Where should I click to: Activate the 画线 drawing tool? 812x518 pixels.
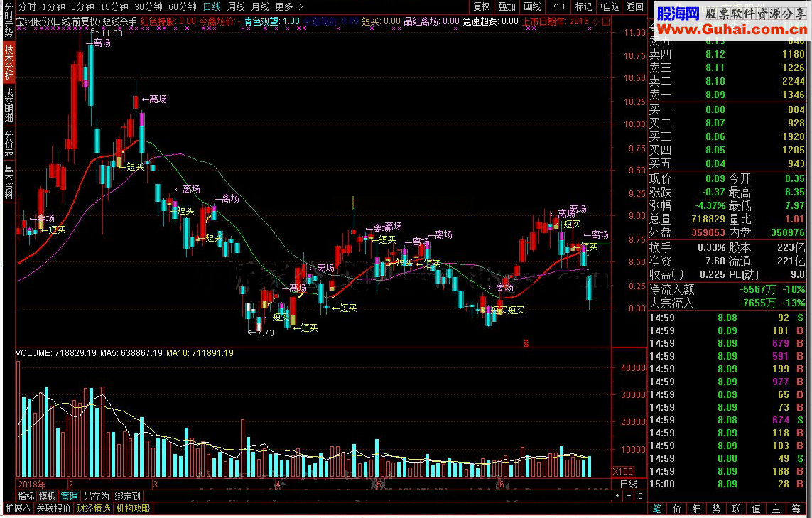(x=532, y=6)
